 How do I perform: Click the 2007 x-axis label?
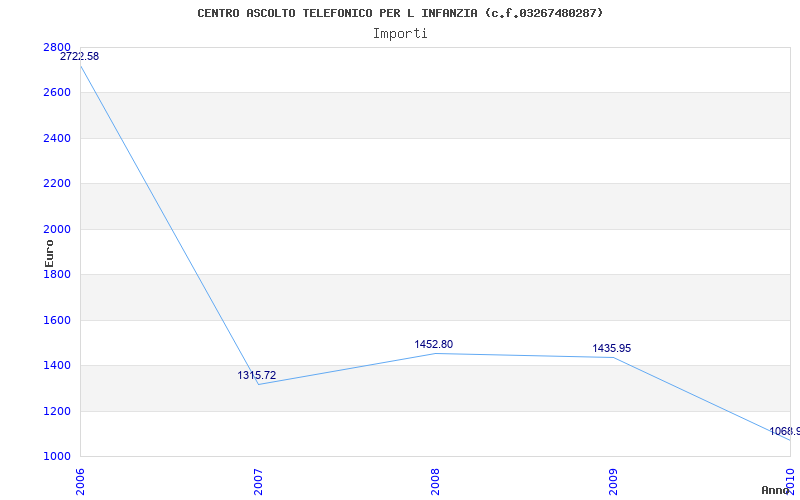click(258, 482)
